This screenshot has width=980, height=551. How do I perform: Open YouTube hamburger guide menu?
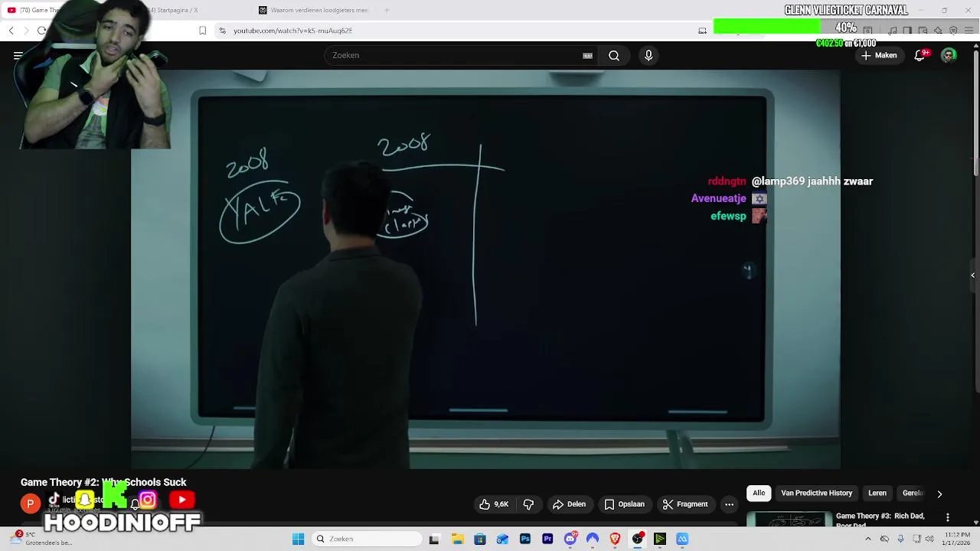point(18,55)
